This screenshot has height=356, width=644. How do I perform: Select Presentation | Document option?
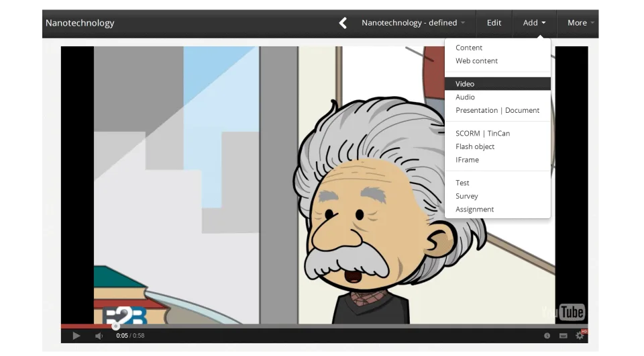point(497,110)
